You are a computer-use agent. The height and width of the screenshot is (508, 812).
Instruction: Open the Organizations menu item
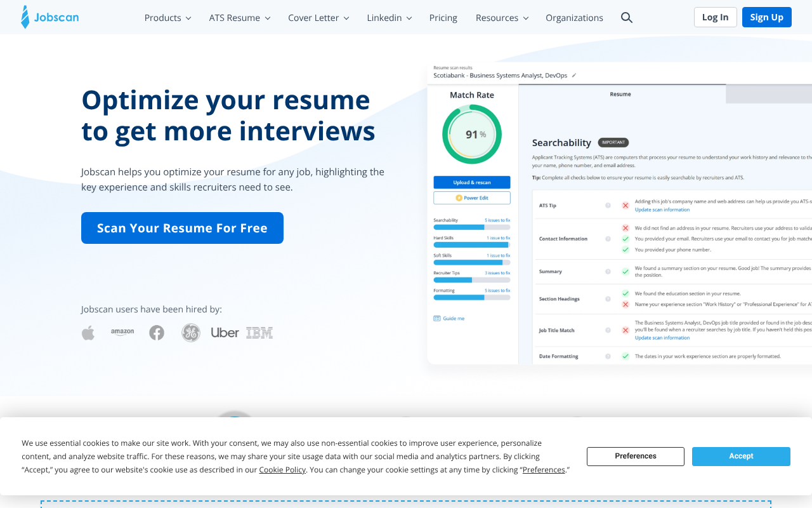tap(574, 18)
